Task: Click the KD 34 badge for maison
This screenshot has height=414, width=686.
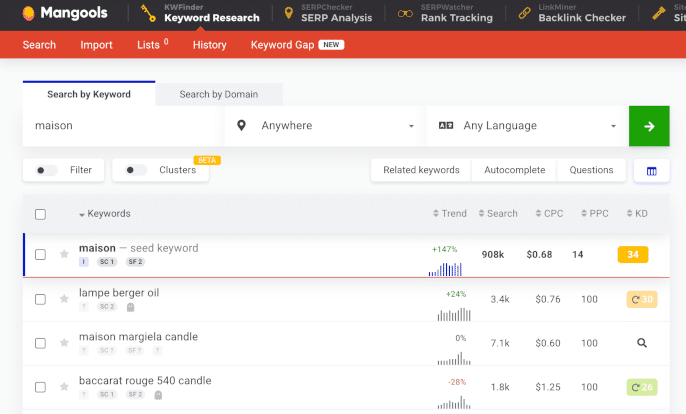Action: [633, 255]
